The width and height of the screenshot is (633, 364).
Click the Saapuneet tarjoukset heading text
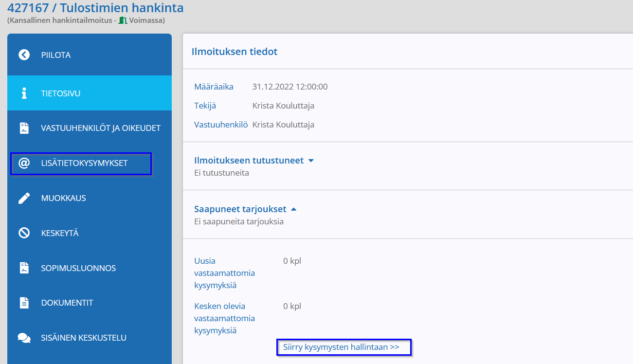click(x=240, y=209)
